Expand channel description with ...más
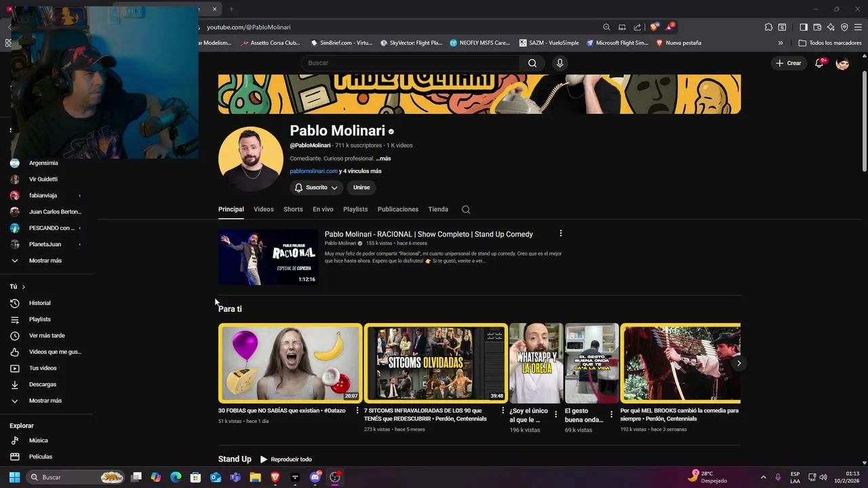This screenshot has height=488, width=868. tap(383, 159)
